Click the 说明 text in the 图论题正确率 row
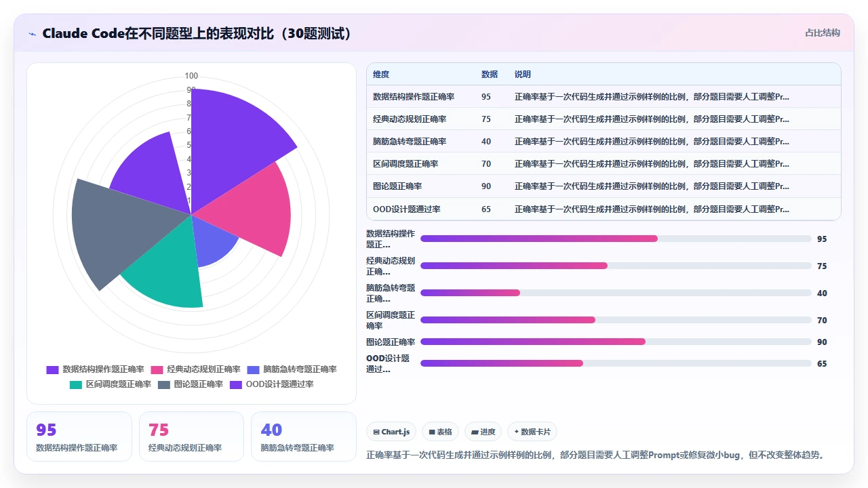 [x=652, y=186]
